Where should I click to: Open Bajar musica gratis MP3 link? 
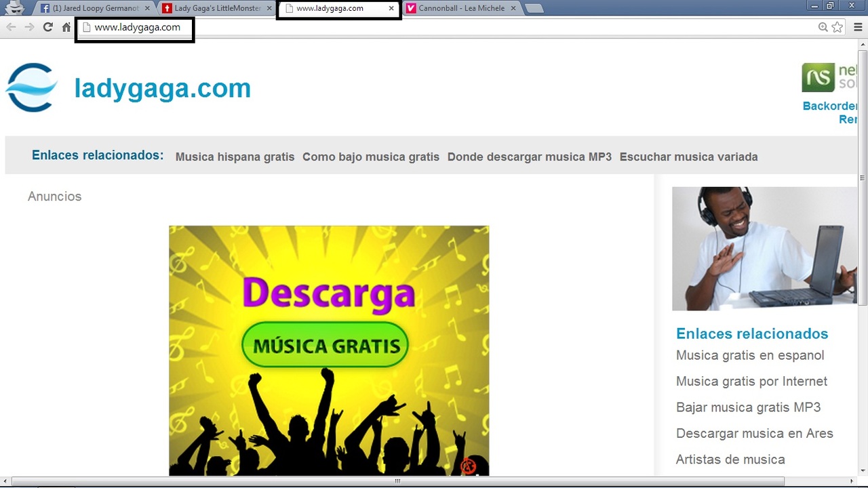point(749,407)
